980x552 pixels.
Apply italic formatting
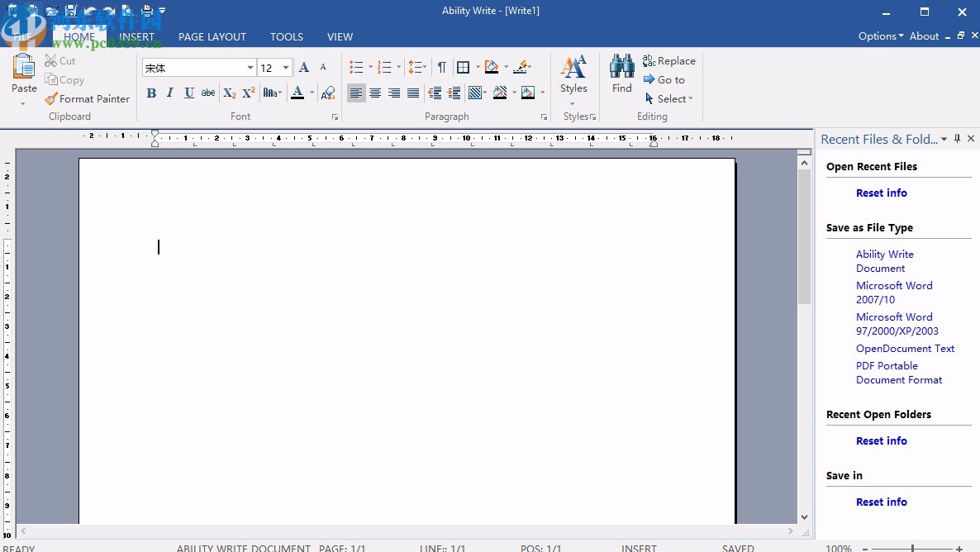pos(169,93)
